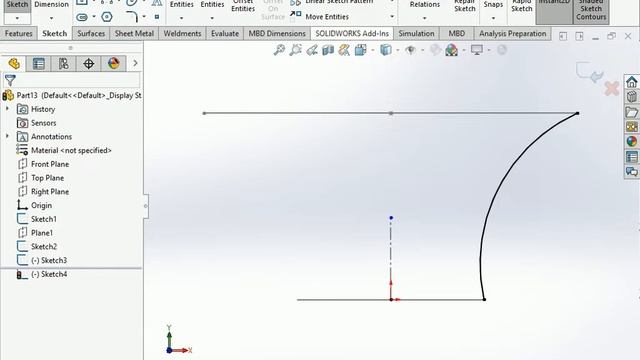Image resolution: width=640 pixels, height=360 pixels.
Task: Click the Previous View icon
Action: coord(312,50)
